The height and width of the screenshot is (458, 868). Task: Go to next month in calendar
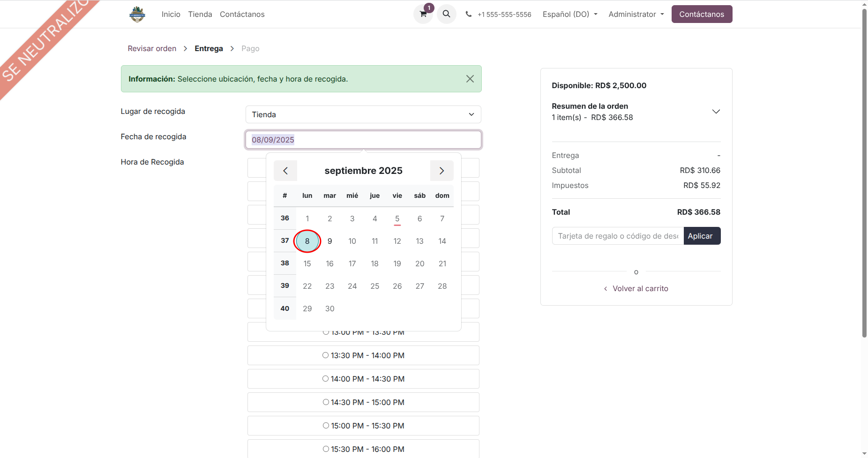point(441,171)
